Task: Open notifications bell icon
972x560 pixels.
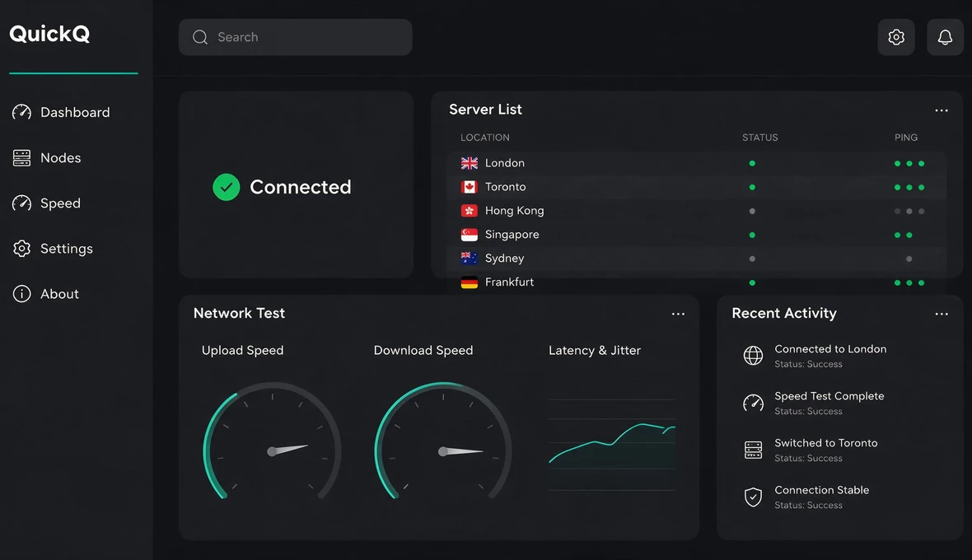Action: coord(945,37)
